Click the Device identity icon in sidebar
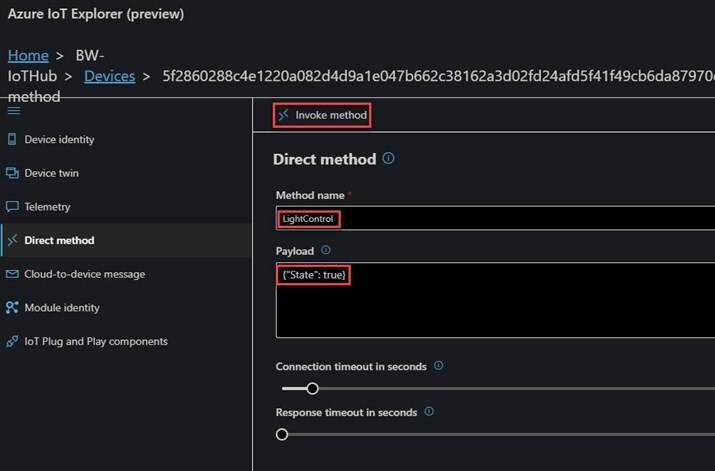The width and height of the screenshot is (715, 471). click(12, 139)
